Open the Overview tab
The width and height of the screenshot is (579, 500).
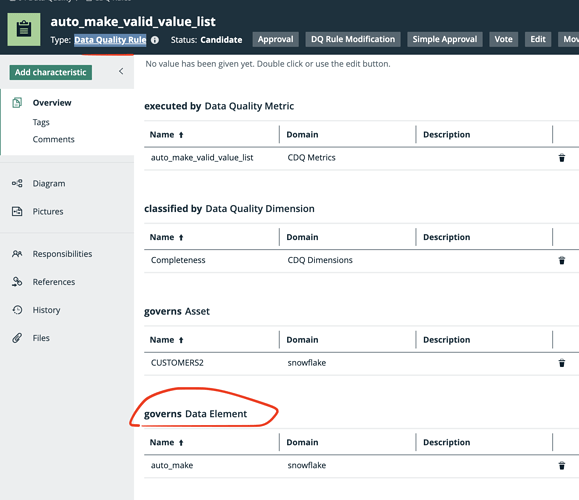[52, 103]
